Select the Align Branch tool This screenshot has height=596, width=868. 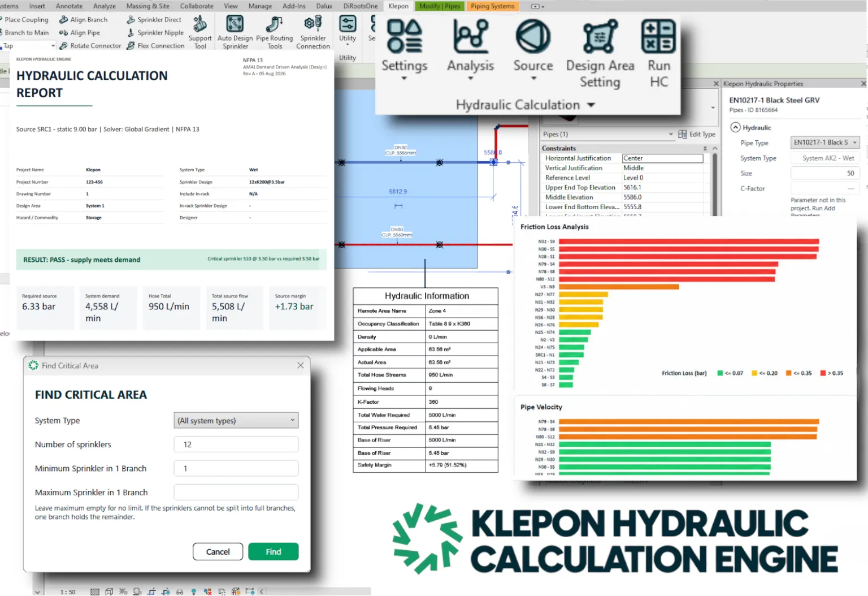click(83, 20)
